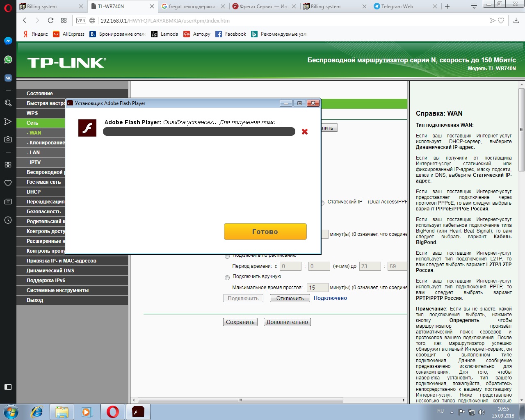Viewport: 525px width, 420px height.
Task: Open bookmarks heart icon in sidebar
Action: (8, 183)
